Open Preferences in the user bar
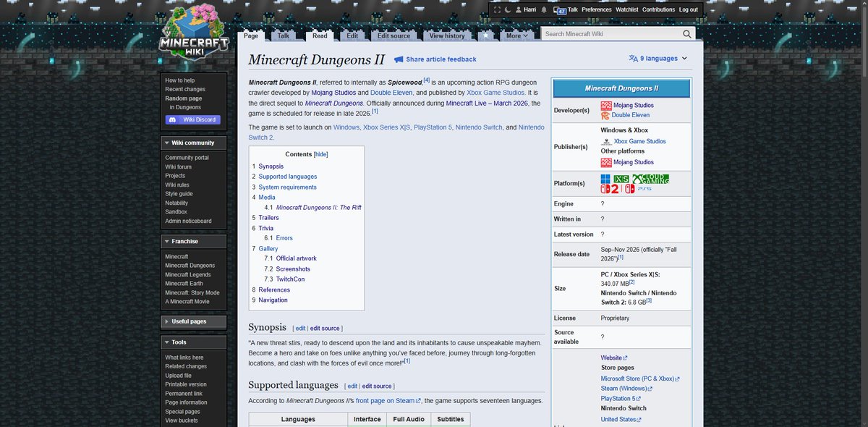Viewport: 868px width, 427px height. point(597,9)
